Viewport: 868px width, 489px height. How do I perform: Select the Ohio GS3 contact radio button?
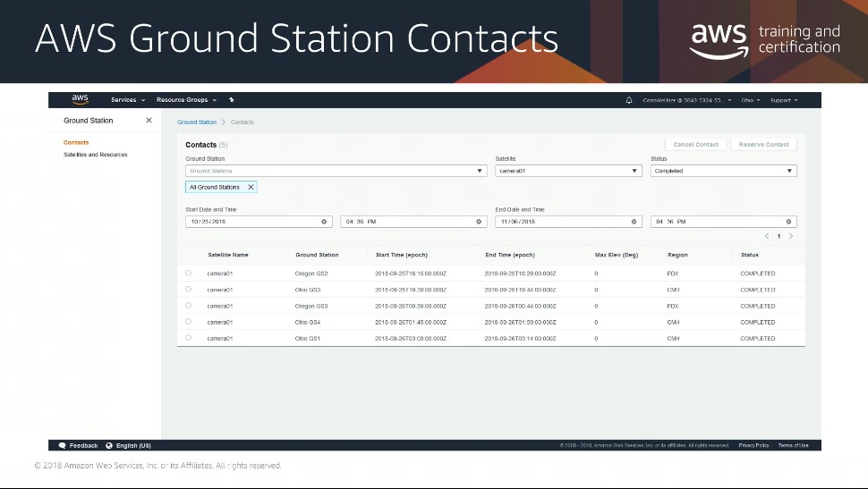tap(188, 290)
